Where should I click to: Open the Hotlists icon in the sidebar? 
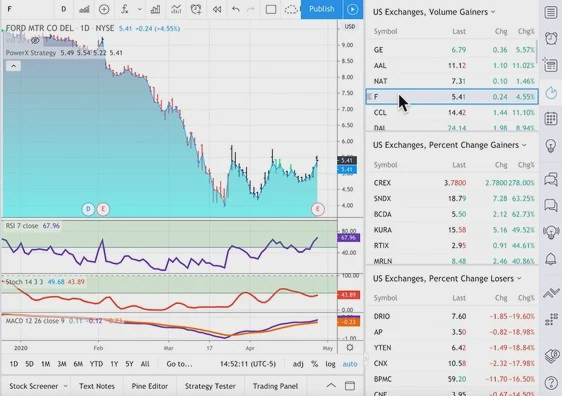551,93
